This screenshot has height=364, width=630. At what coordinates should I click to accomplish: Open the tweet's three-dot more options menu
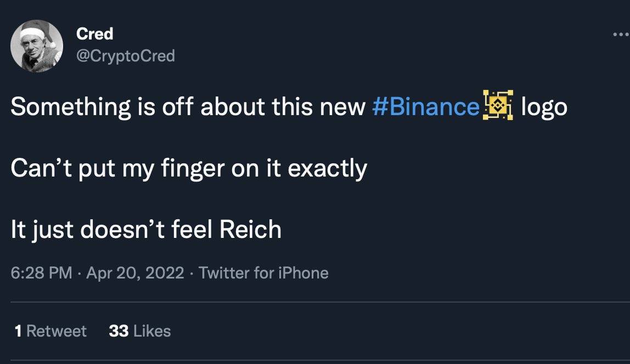(x=621, y=34)
